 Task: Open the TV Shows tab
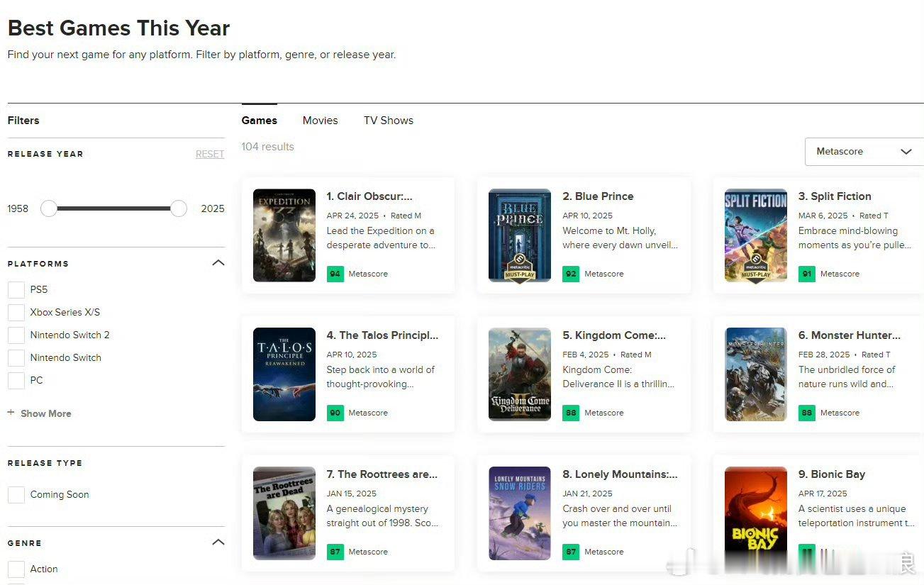click(x=389, y=121)
